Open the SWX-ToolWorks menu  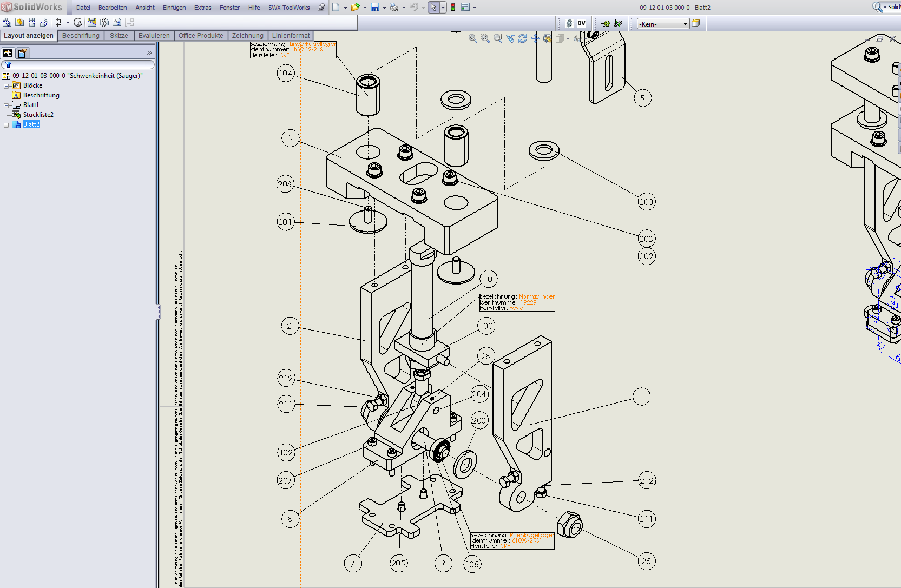(x=289, y=8)
